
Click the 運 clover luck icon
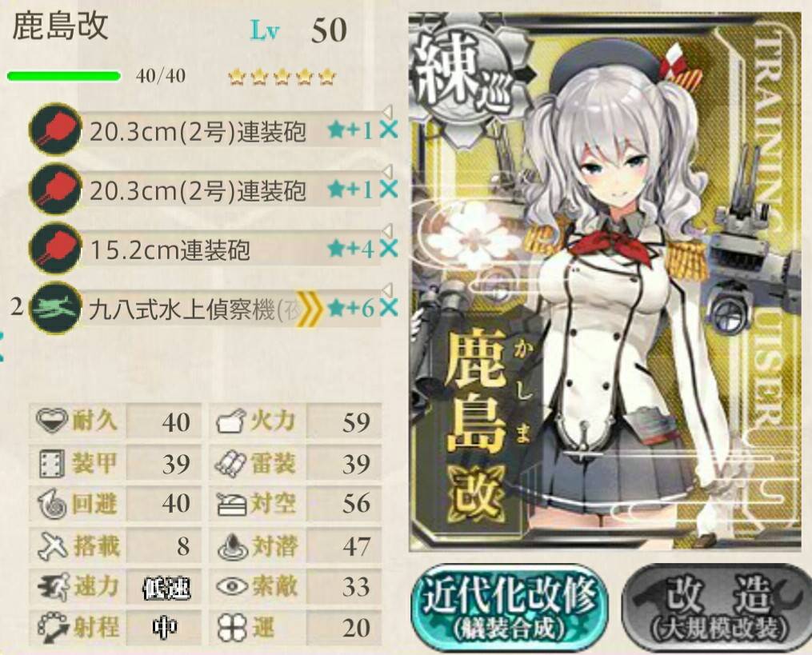coord(232,628)
